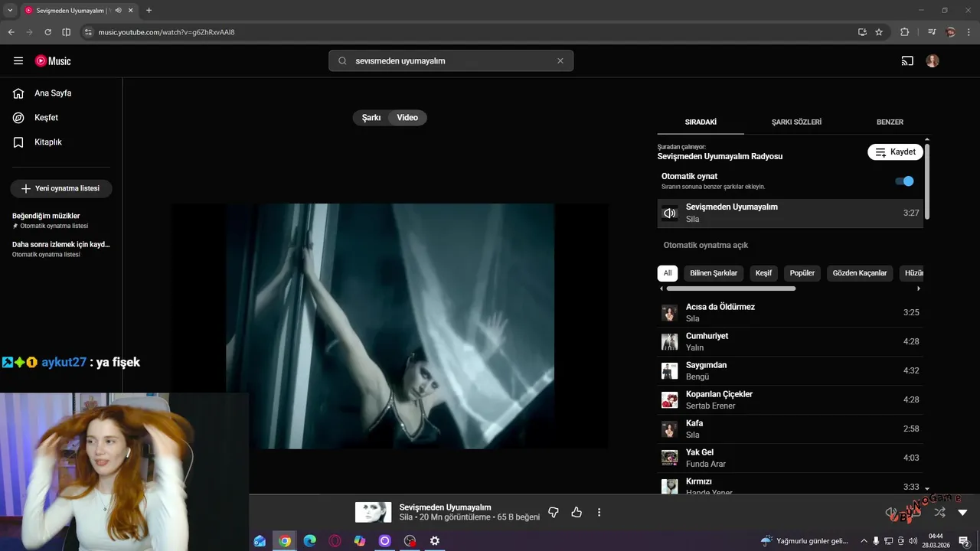Toggle shuffle in player bar

pyautogui.click(x=939, y=512)
